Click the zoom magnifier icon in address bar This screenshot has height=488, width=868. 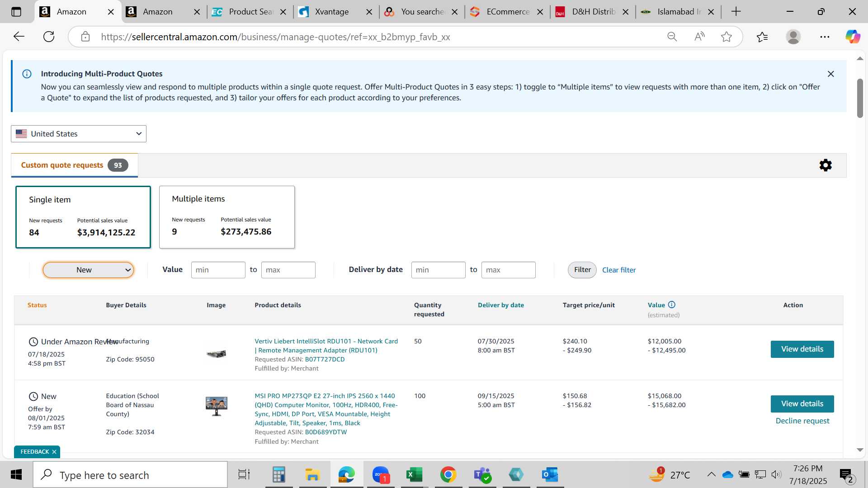672,37
